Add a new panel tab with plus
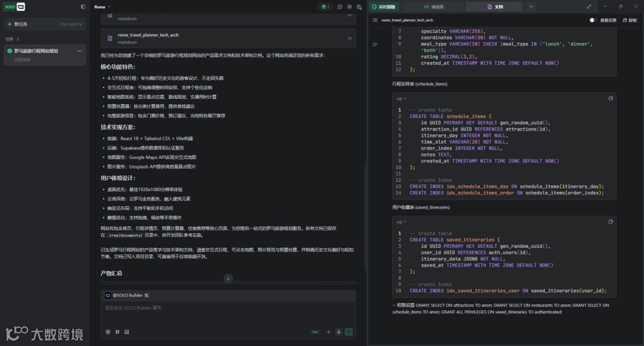The width and height of the screenshot is (644, 346). click(x=531, y=7)
